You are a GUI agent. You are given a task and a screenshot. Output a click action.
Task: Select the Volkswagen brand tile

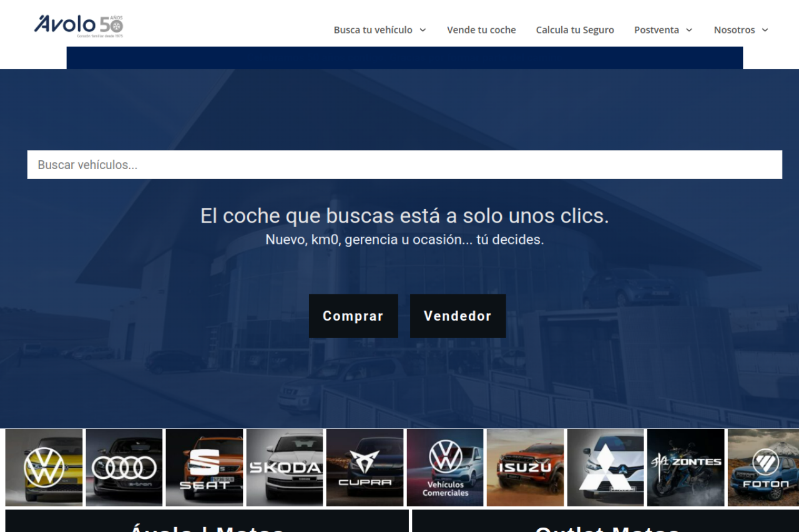44,467
